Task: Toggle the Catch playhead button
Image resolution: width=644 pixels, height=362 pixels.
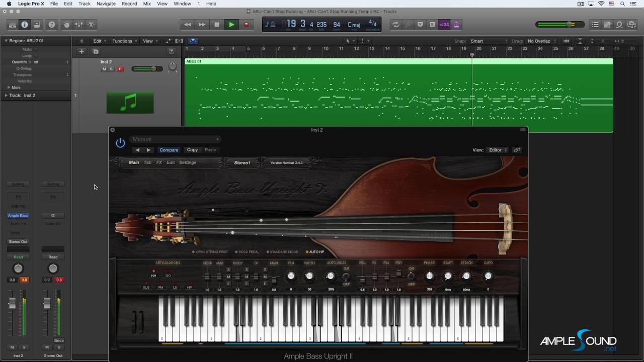Action: [x=193, y=41]
